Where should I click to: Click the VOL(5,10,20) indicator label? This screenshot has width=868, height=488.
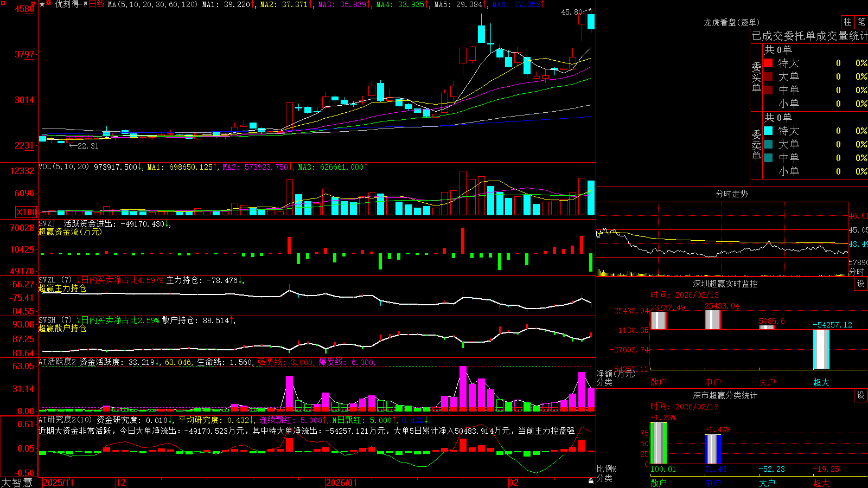point(63,167)
